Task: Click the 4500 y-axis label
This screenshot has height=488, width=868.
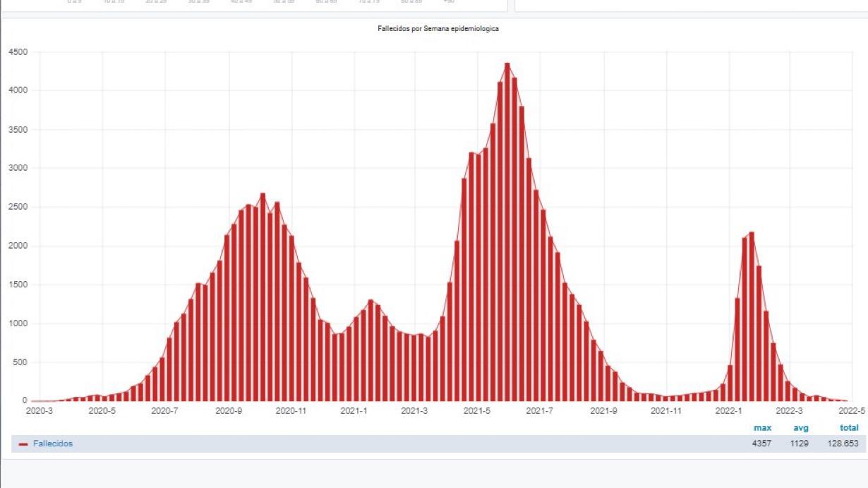Action: (18, 52)
